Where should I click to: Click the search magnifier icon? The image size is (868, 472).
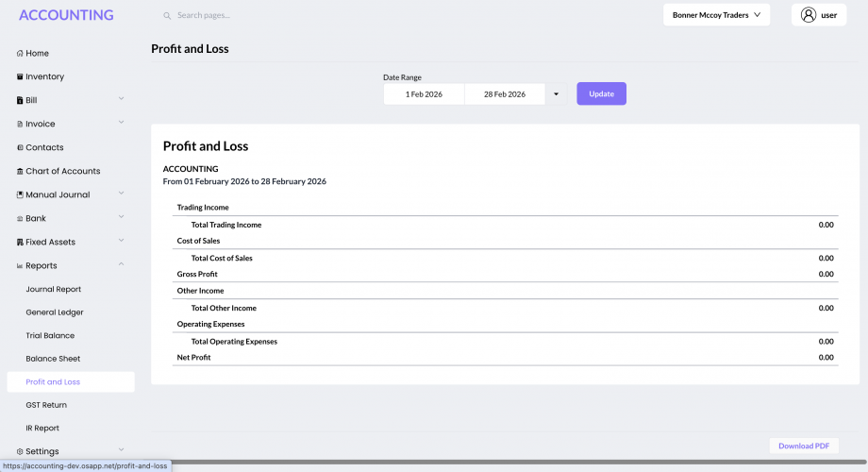(167, 15)
